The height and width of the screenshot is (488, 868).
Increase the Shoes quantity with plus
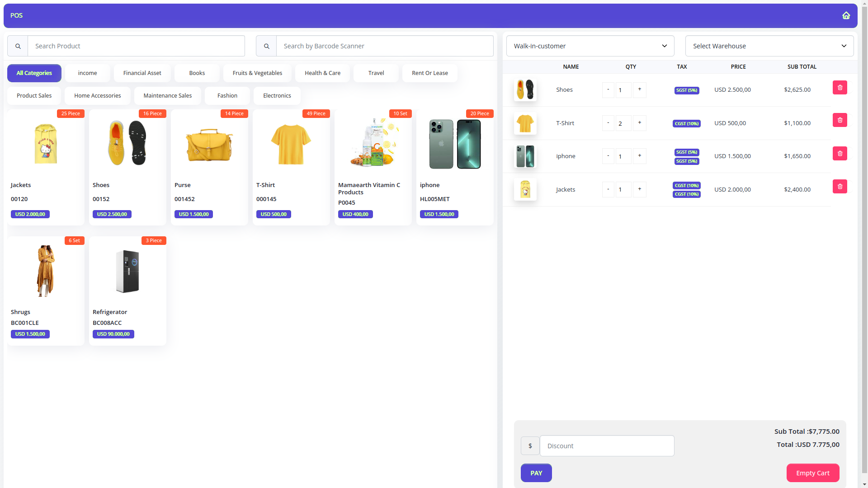[x=639, y=89]
